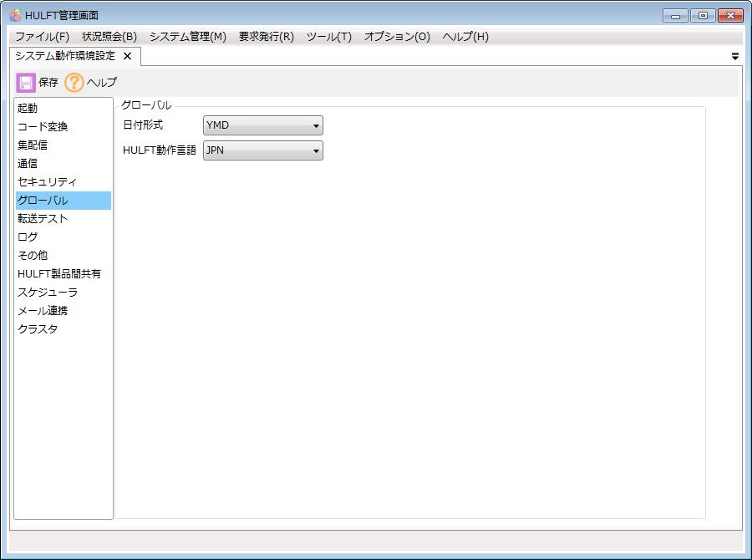Select 起動 in the category list
The height and width of the screenshot is (560, 752).
[x=64, y=108]
